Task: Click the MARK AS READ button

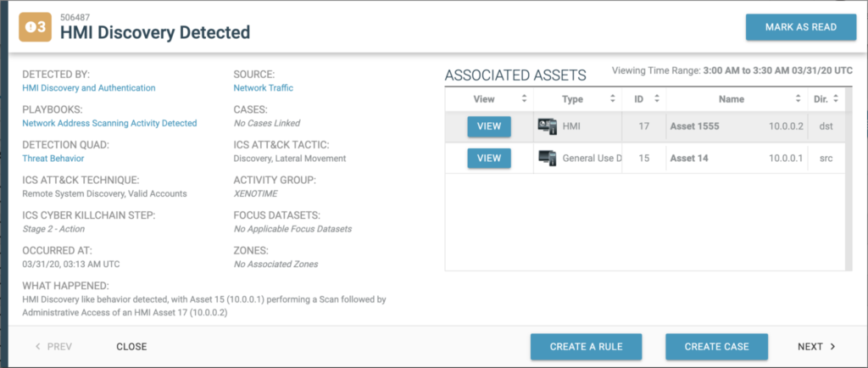Action: pyautogui.click(x=800, y=27)
